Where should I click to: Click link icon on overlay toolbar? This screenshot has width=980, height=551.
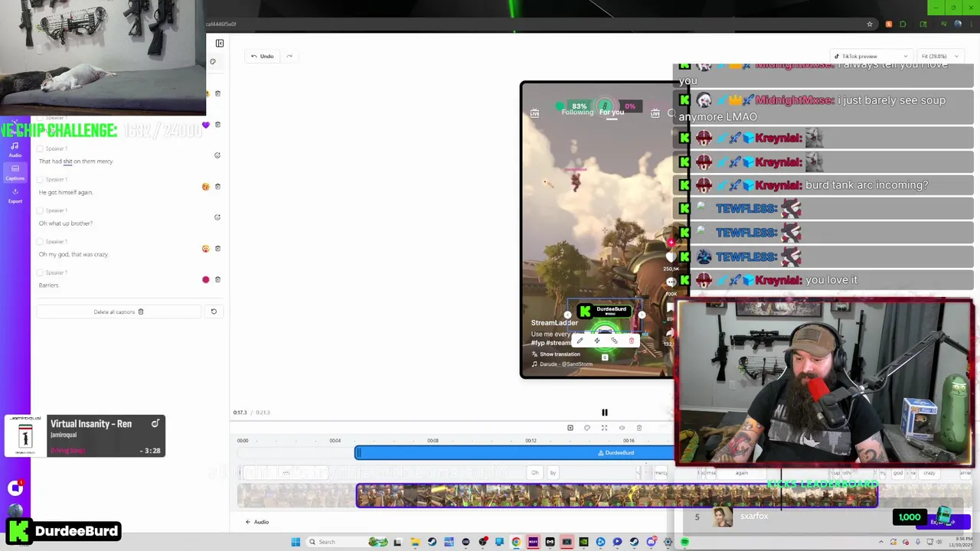click(614, 341)
